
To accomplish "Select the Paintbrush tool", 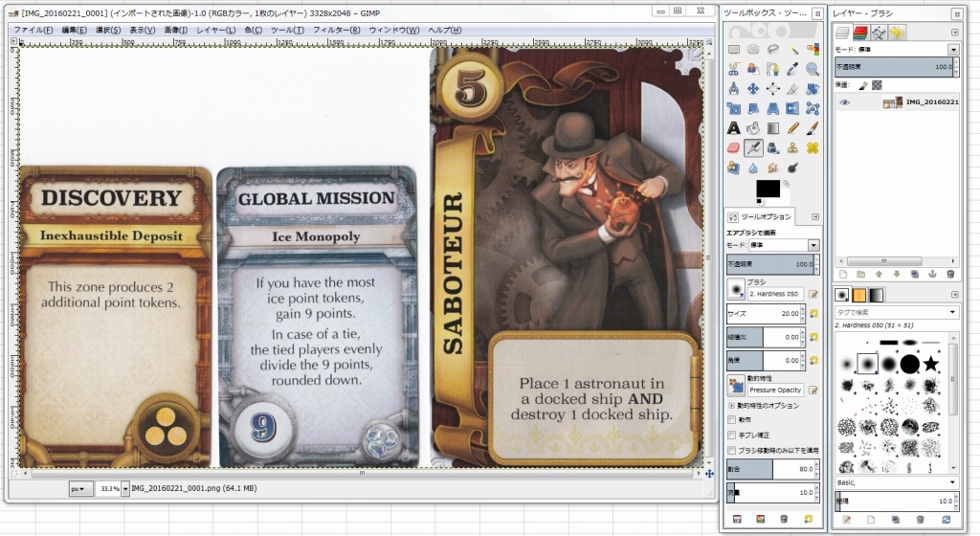I will coord(813,128).
